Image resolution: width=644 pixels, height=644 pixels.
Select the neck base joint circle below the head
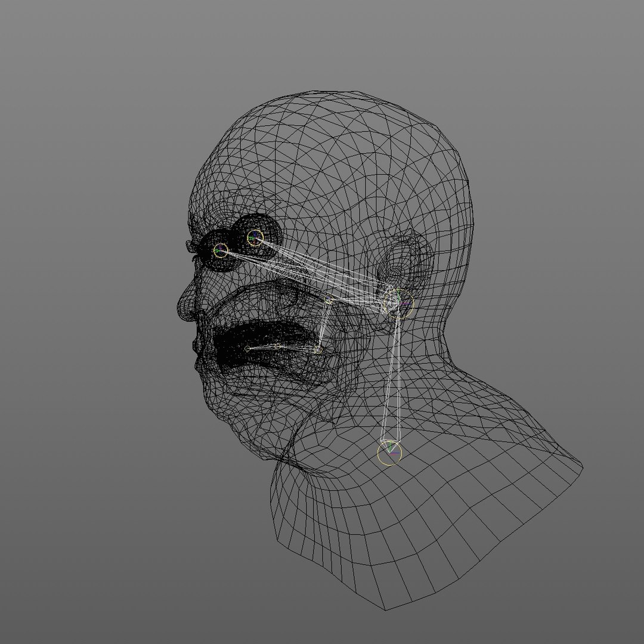pos(389,453)
